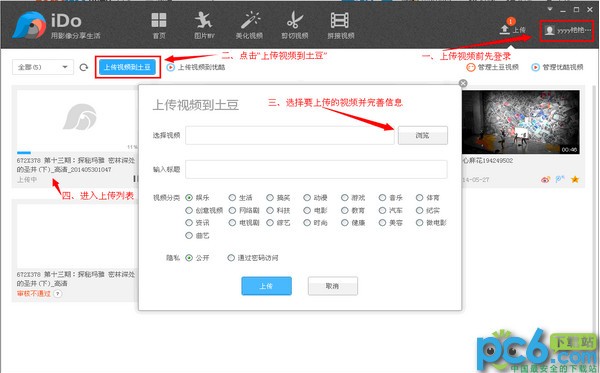Select the 美化视频 magic wand icon
Viewport: 600px width, 373px height.
pos(250,20)
